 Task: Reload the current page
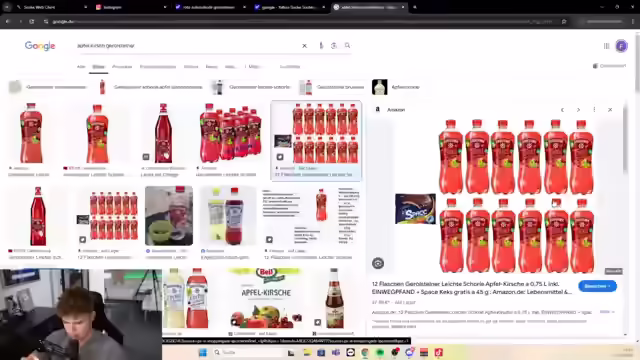(x=31, y=21)
